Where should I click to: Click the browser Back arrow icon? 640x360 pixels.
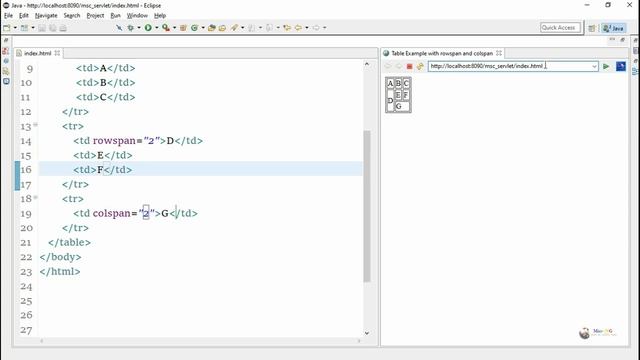coord(388,66)
